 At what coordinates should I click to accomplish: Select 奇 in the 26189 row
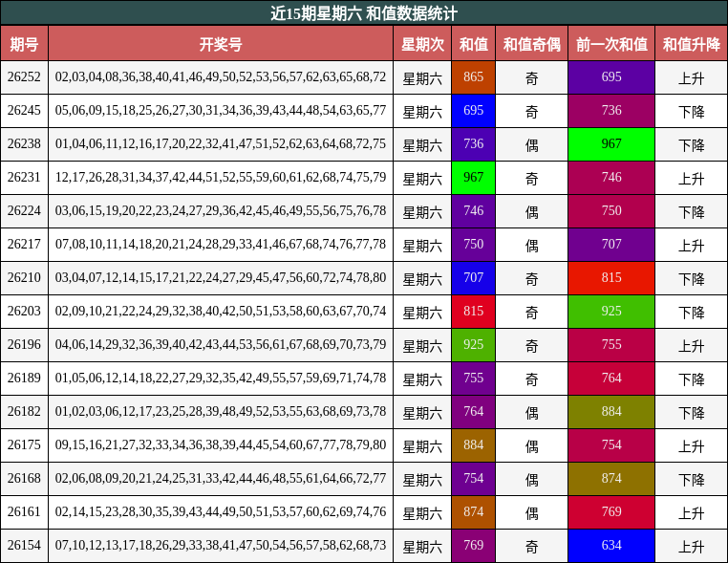pos(531,379)
